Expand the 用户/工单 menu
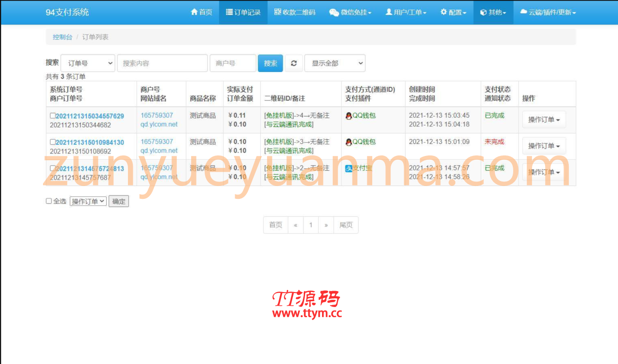 pyautogui.click(x=406, y=12)
